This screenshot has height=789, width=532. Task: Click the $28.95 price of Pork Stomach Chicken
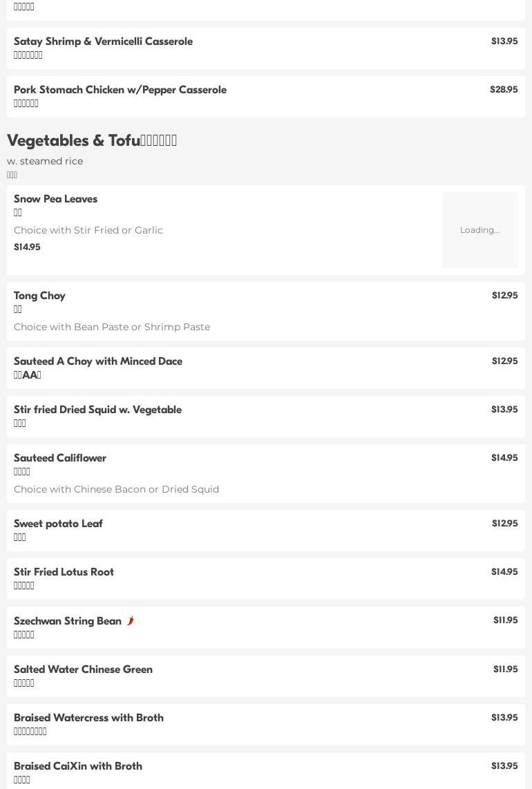pyautogui.click(x=504, y=90)
